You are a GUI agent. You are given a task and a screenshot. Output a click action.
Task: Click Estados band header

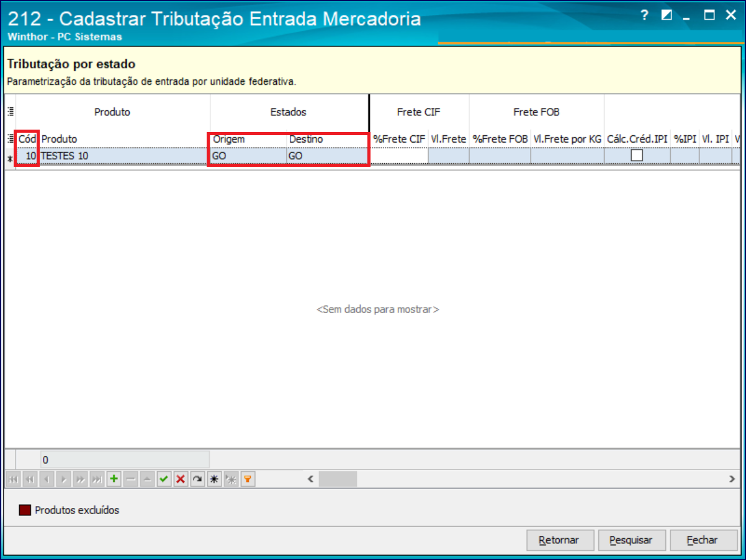pyautogui.click(x=289, y=112)
